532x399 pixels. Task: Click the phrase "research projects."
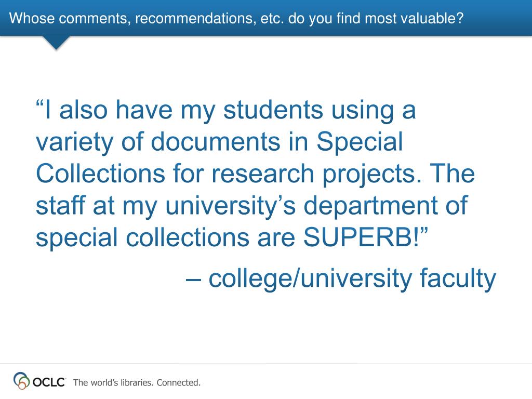317,175
